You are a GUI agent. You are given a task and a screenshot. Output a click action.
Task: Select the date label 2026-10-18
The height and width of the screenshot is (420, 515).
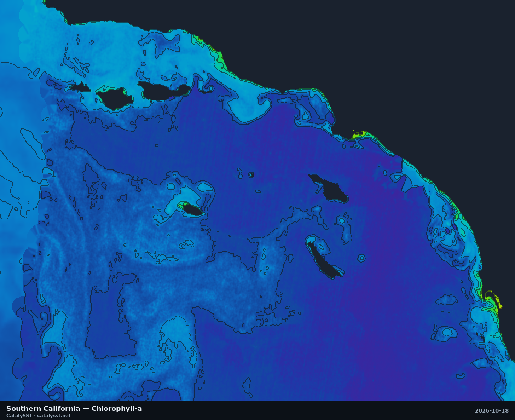click(492, 411)
